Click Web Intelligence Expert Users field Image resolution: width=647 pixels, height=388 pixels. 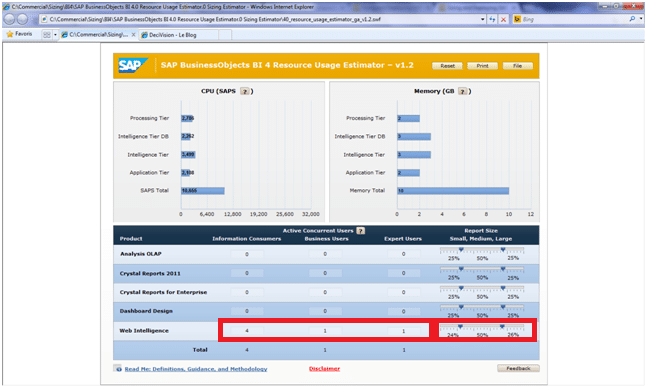coord(404,331)
